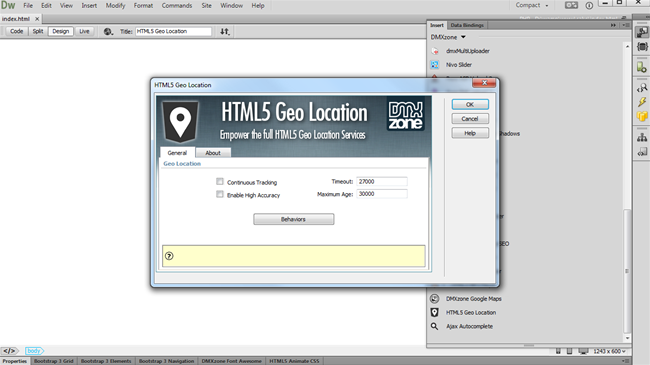Click the document Title input field
650x365 pixels.
coord(173,32)
